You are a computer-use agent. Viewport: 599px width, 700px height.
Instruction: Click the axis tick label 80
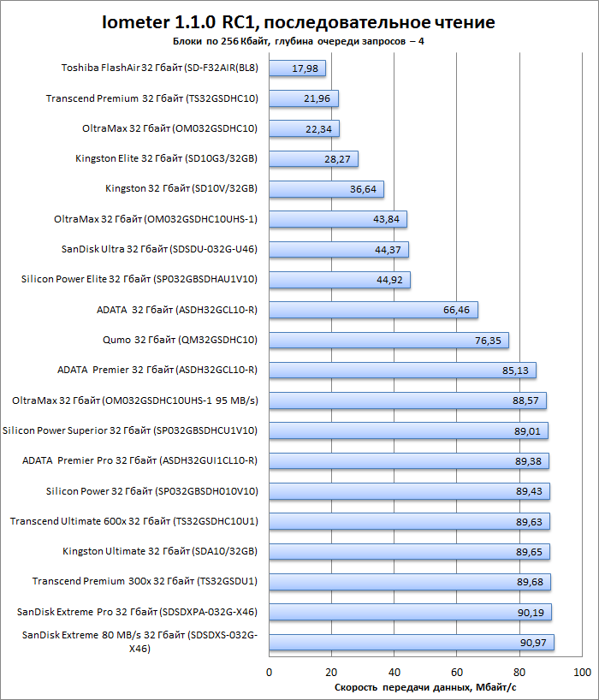[519, 673]
